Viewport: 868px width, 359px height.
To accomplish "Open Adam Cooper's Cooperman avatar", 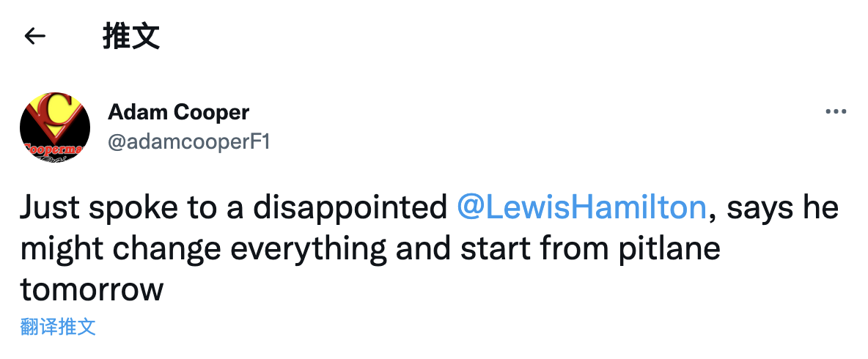I will [x=55, y=127].
